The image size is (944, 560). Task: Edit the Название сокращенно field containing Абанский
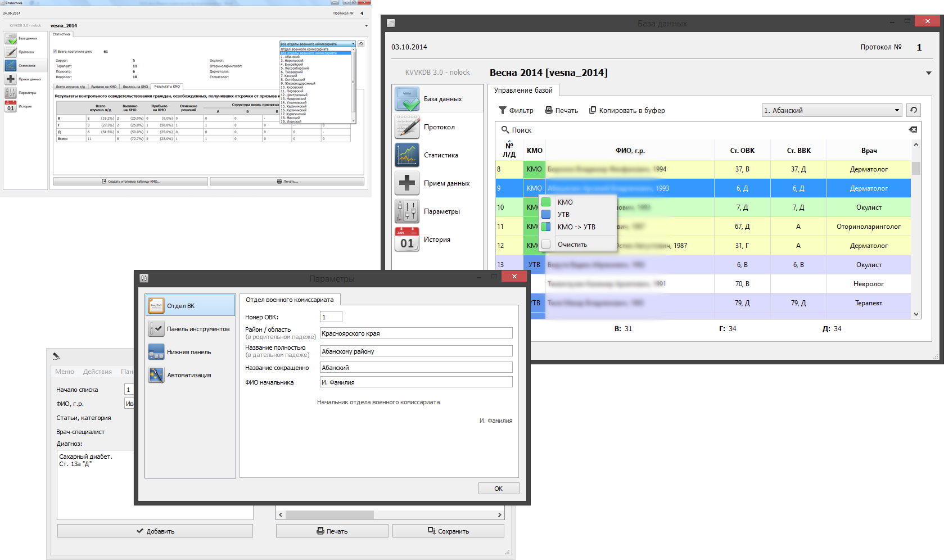(x=416, y=368)
